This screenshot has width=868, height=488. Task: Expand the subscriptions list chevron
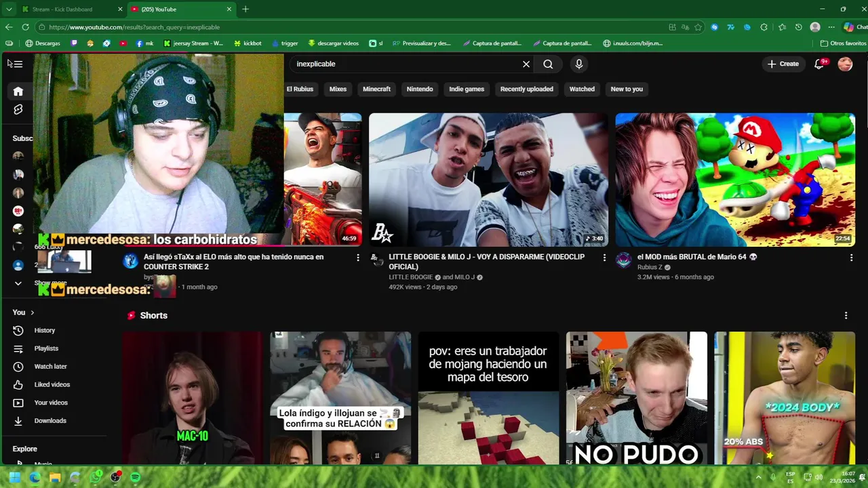[x=18, y=283]
